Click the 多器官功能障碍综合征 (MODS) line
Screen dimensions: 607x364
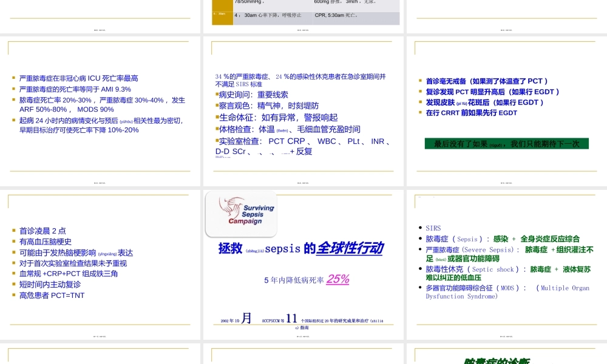pyautogui.click(x=507, y=292)
